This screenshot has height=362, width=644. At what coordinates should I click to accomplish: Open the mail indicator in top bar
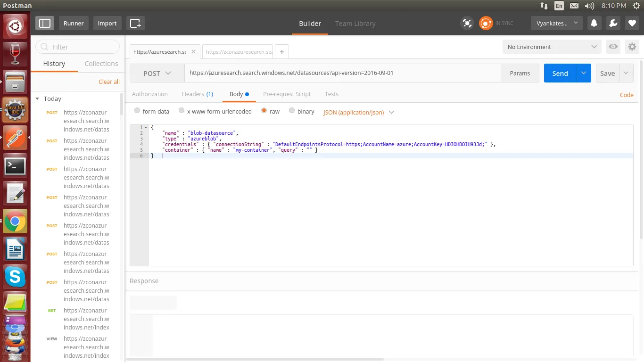point(574,6)
